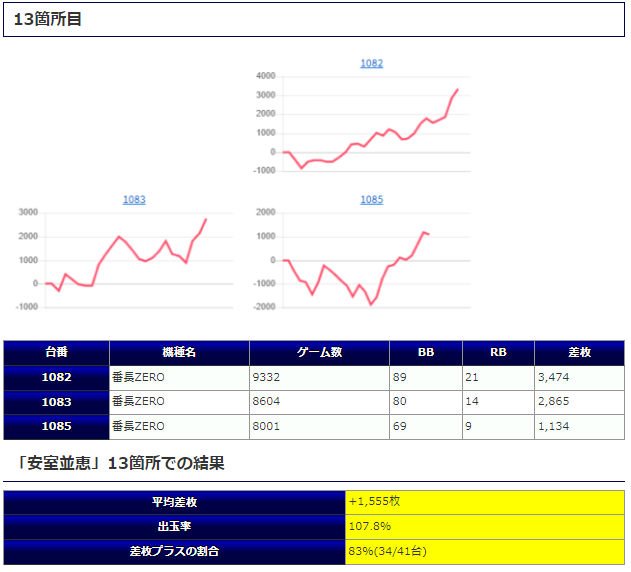Select table row cell 1082
Image resolution: width=631 pixels, height=572 pixels.
tap(56, 378)
